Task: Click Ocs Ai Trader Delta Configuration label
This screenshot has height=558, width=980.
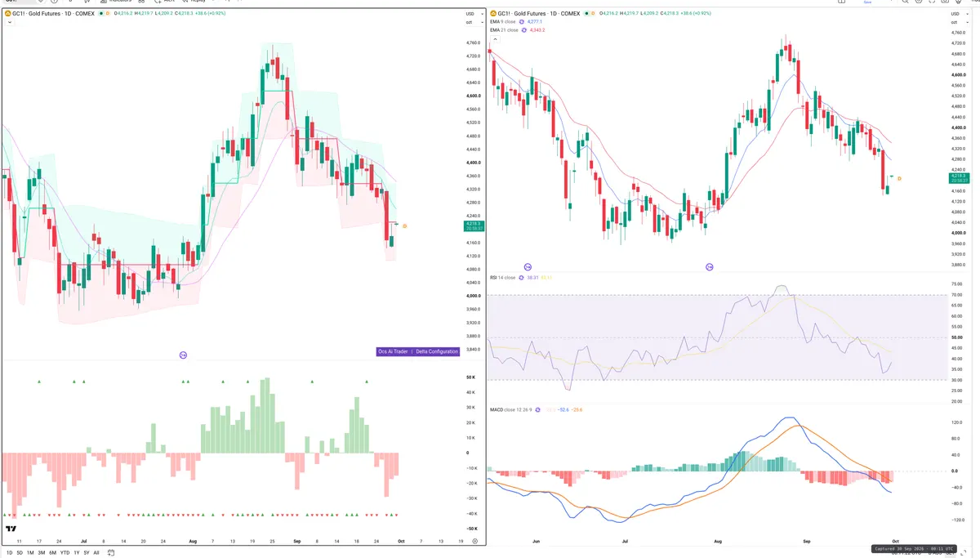Action: click(x=418, y=351)
